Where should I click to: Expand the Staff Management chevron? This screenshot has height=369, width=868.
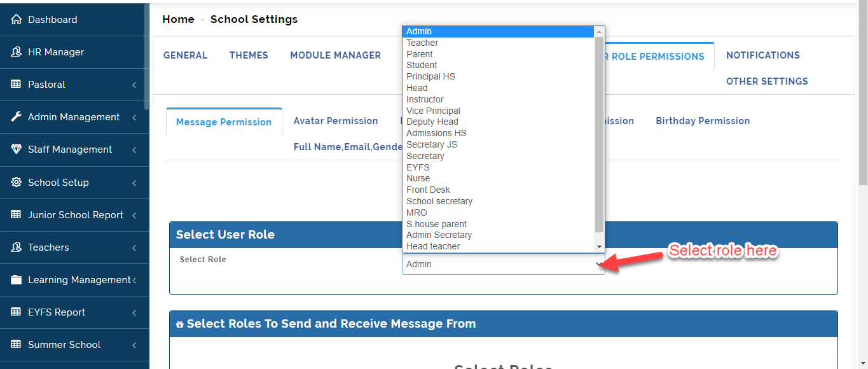tap(134, 150)
